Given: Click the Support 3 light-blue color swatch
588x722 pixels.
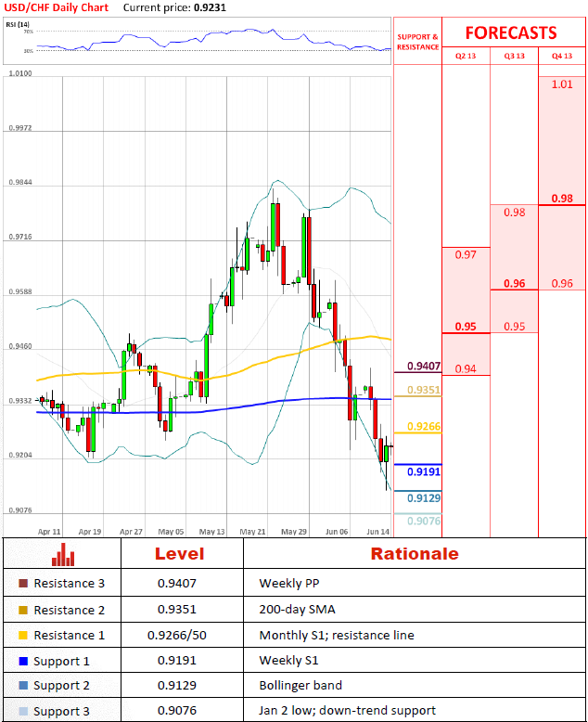Looking at the screenshot, I should pyautogui.click(x=23, y=711).
